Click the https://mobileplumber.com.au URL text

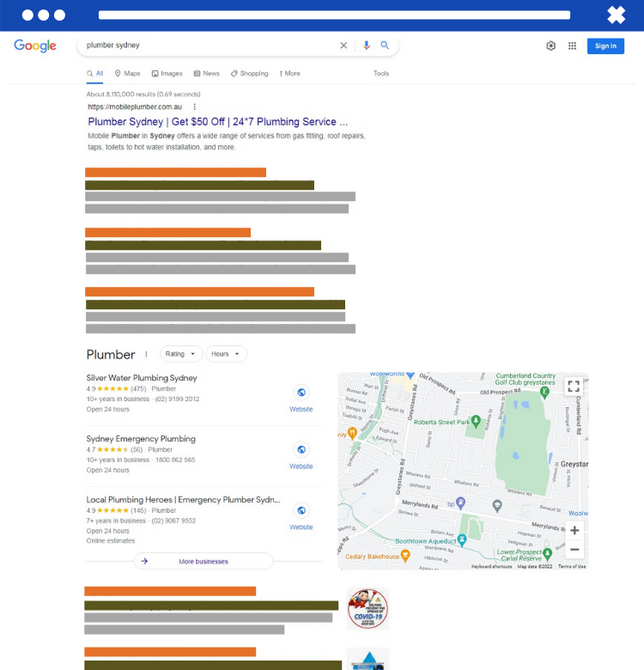coord(135,107)
